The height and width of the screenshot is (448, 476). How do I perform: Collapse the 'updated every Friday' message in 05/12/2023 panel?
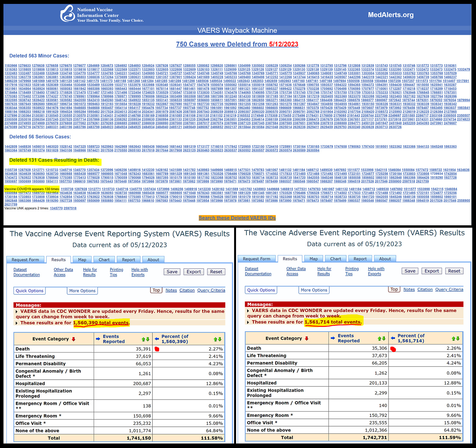click(17, 311)
